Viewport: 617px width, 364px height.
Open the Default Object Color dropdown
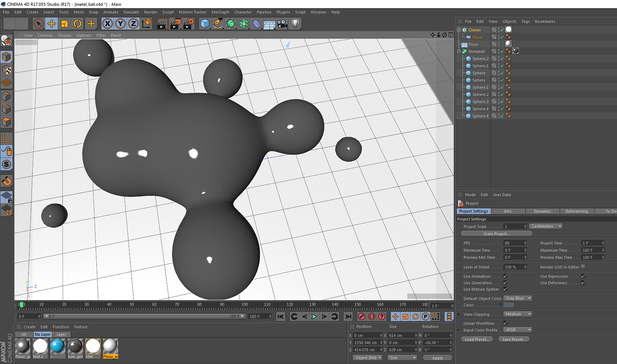tap(518, 299)
